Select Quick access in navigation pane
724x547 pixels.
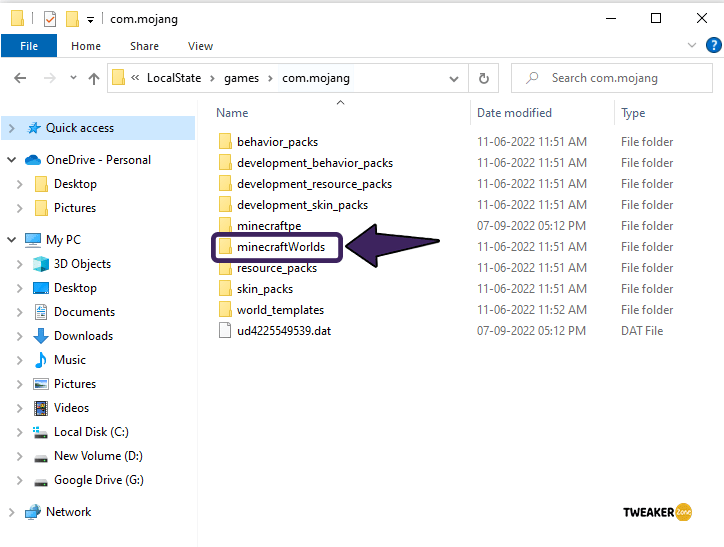coord(98,128)
